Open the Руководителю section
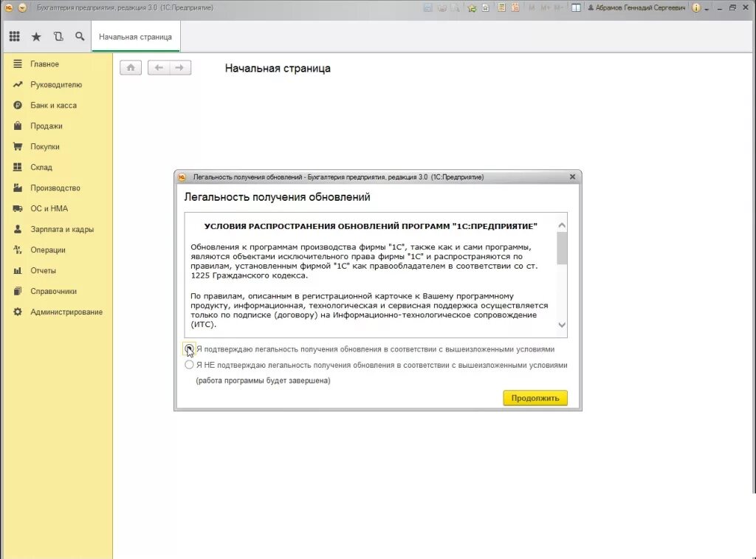 coord(56,84)
